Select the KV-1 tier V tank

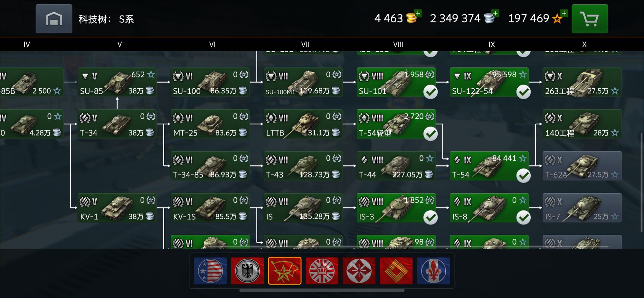point(117,208)
